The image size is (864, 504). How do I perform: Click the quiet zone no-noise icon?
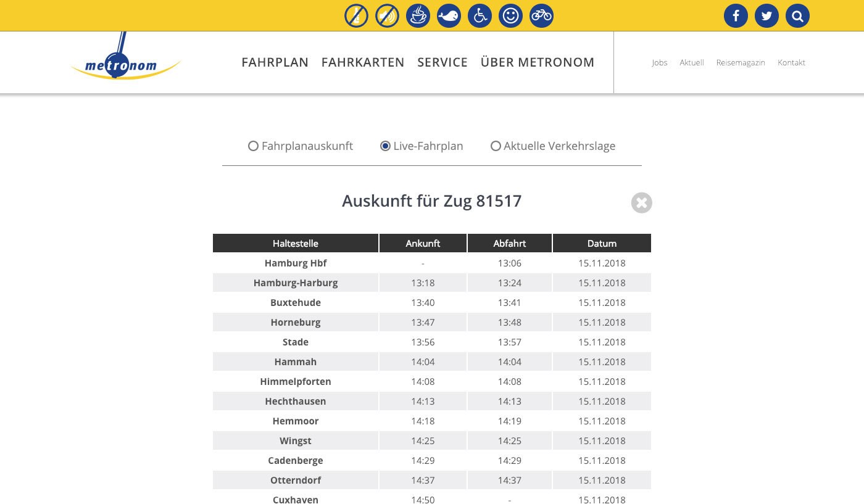[x=387, y=15]
